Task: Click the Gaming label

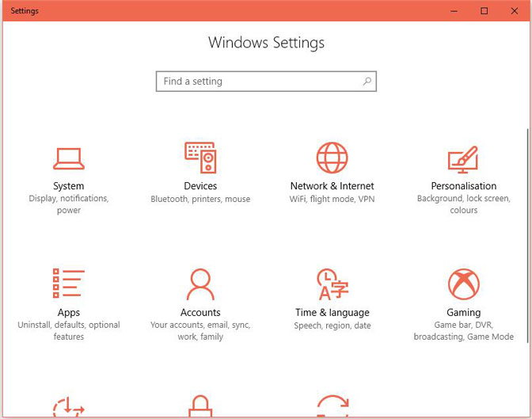Action: point(463,312)
